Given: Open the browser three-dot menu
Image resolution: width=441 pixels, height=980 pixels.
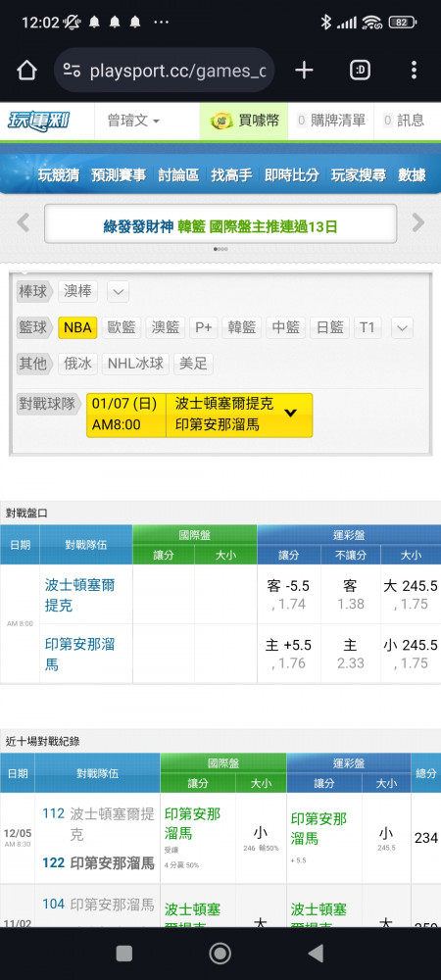Looking at the screenshot, I should [x=414, y=71].
